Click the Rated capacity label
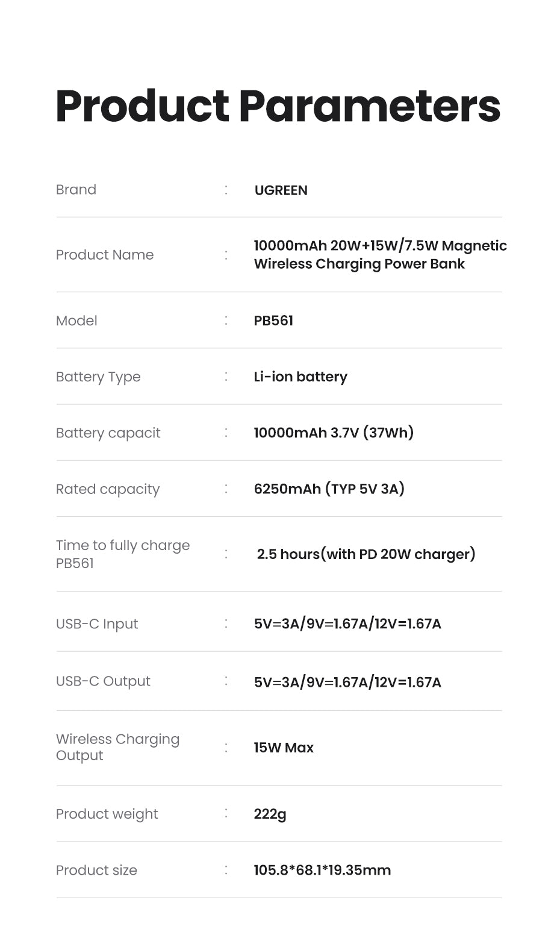 108,489
